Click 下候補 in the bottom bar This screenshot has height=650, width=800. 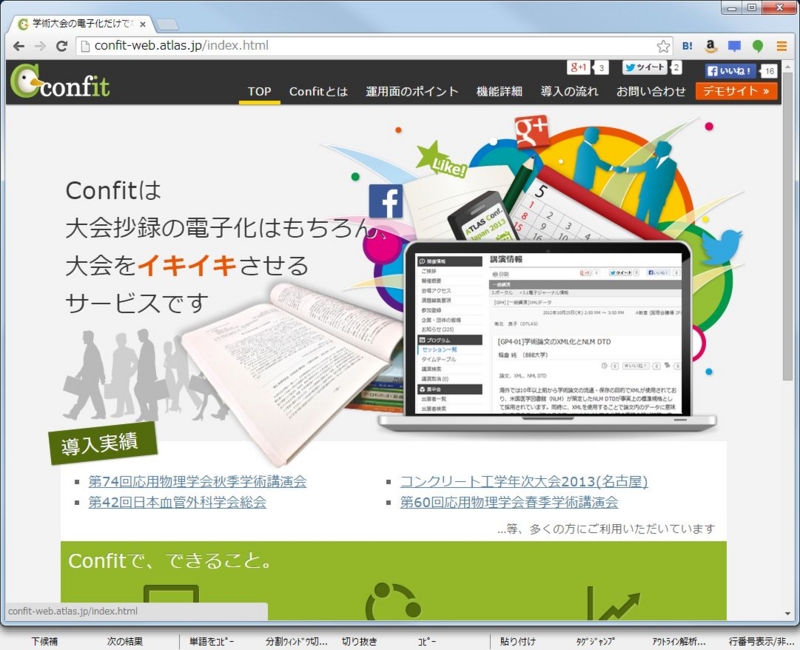[44, 641]
